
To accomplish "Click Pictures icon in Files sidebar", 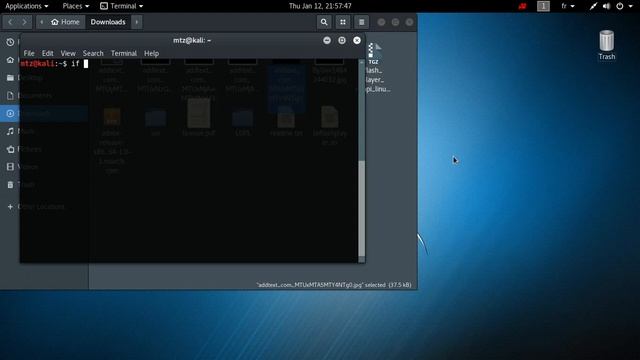I will click(10, 149).
